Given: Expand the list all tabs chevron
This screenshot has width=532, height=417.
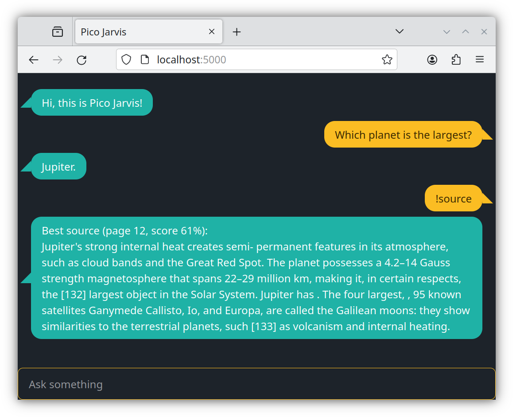Looking at the screenshot, I should 400,31.
